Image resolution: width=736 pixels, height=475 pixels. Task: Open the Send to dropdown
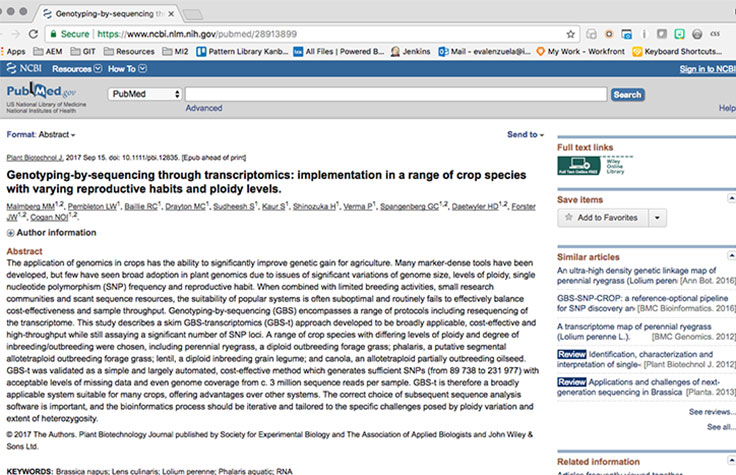pyautogui.click(x=525, y=134)
